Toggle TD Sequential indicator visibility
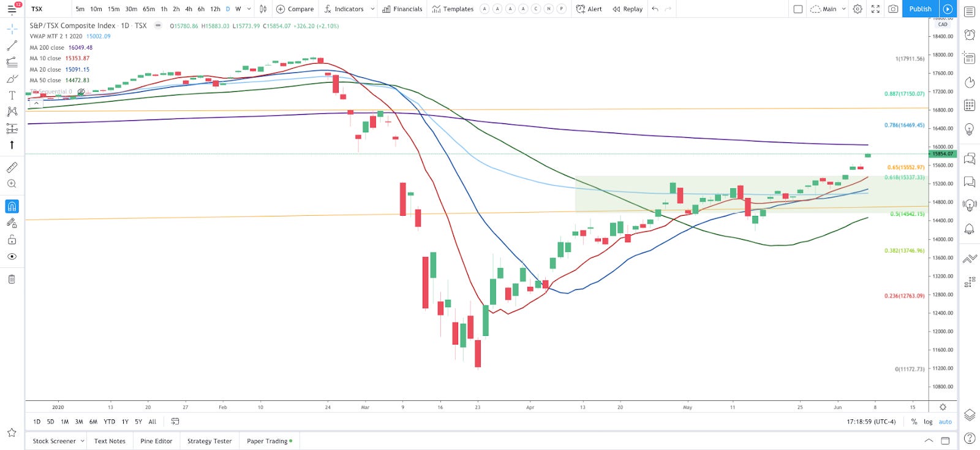The height and width of the screenshot is (450, 980). (x=81, y=92)
